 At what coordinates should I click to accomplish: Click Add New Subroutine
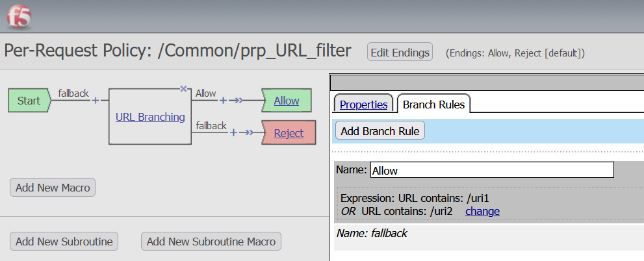click(x=64, y=242)
